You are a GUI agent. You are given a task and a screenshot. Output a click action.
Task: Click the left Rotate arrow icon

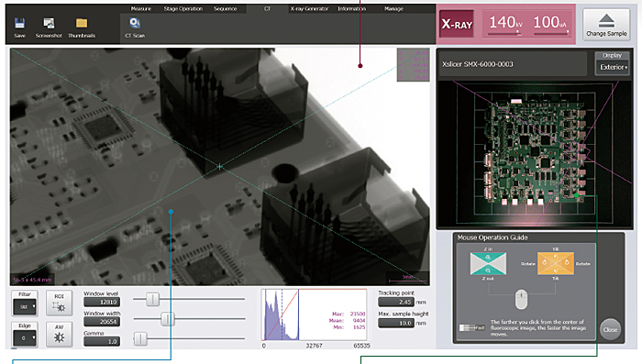click(544, 263)
